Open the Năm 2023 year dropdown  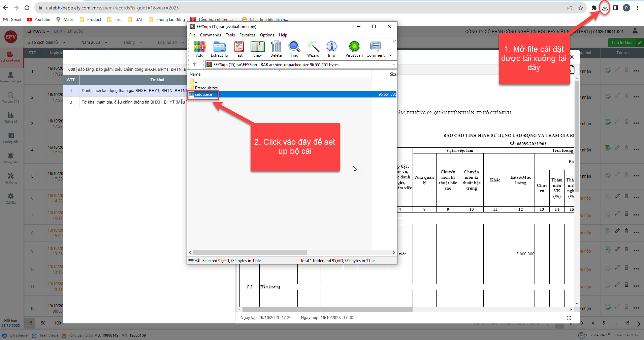[94, 42]
